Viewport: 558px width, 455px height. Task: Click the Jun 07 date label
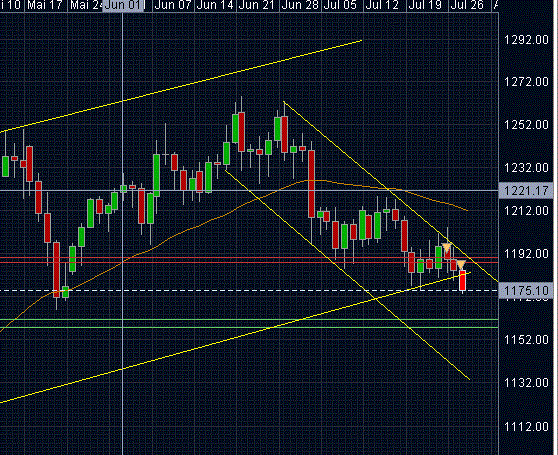tap(173, 5)
